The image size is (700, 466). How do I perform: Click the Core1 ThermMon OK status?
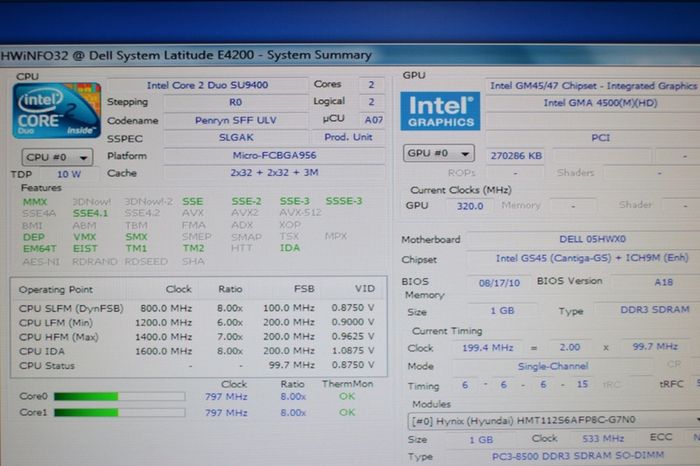(x=347, y=412)
